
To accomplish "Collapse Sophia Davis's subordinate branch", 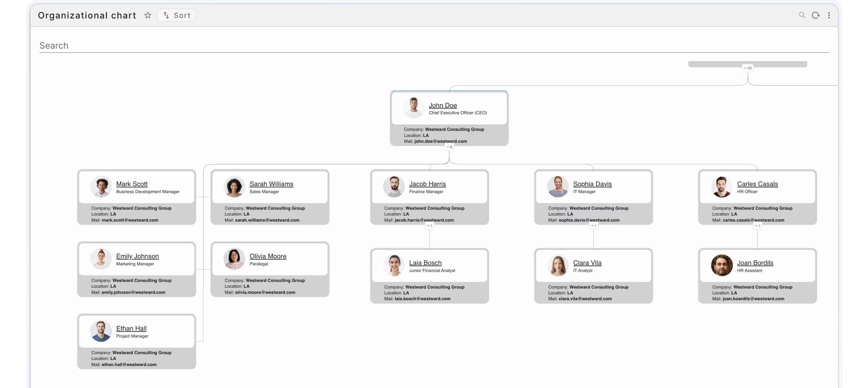I will [x=593, y=226].
